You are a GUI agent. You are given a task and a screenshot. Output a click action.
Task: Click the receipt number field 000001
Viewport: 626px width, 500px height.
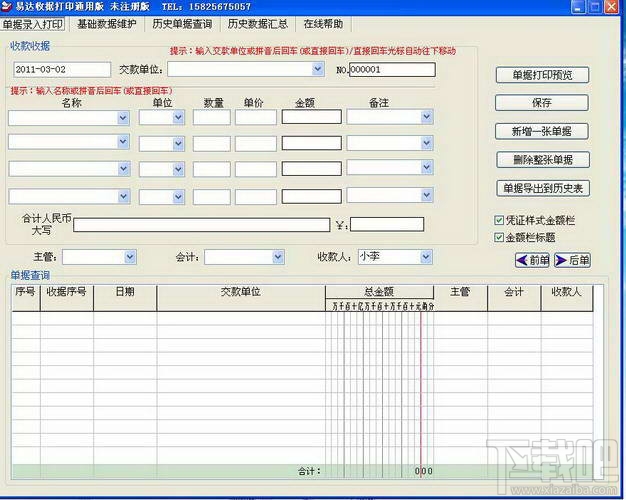click(x=392, y=69)
